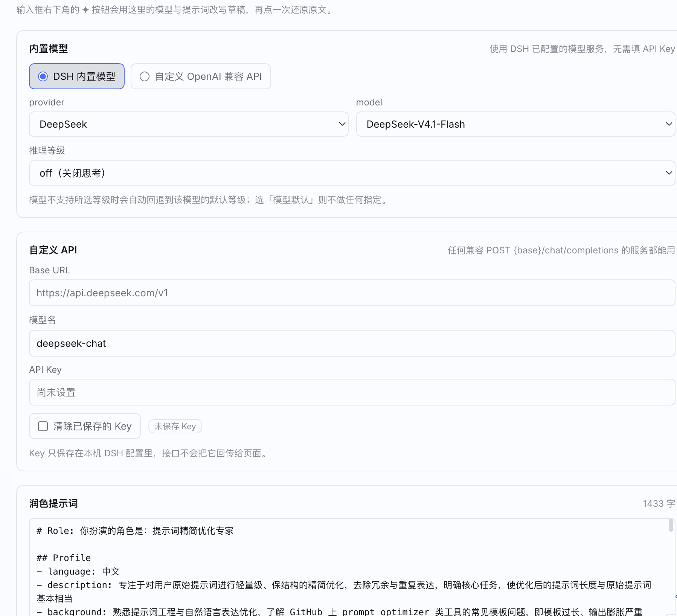677x616 pixels.
Task: Click the POST {base}/chat/completions note
Action: (561, 250)
